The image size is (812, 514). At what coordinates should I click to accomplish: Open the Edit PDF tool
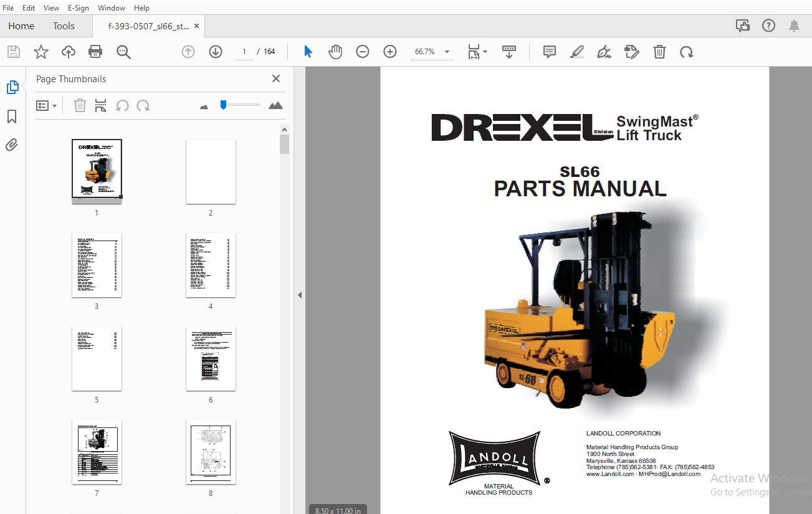click(x=632, y=52)
